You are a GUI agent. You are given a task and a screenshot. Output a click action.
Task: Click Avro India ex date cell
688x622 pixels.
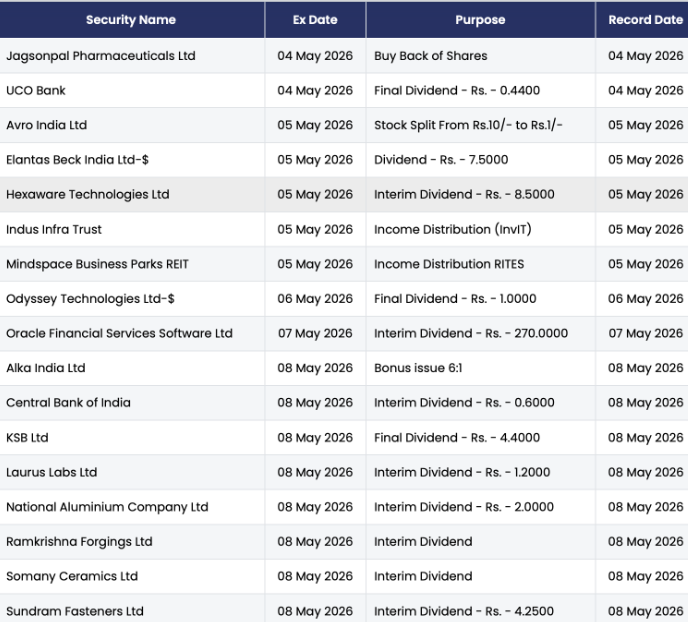pos(315,125)
